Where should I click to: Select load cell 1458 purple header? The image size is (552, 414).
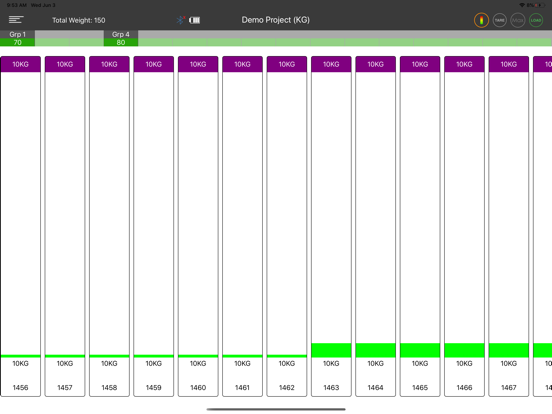click(x=109, y=64)
